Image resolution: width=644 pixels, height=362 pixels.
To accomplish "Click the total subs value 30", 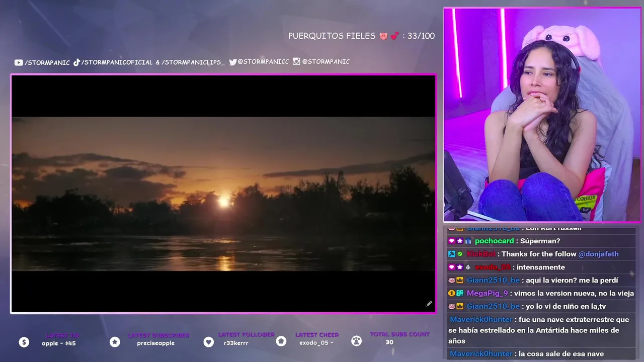I will [389, 342].
